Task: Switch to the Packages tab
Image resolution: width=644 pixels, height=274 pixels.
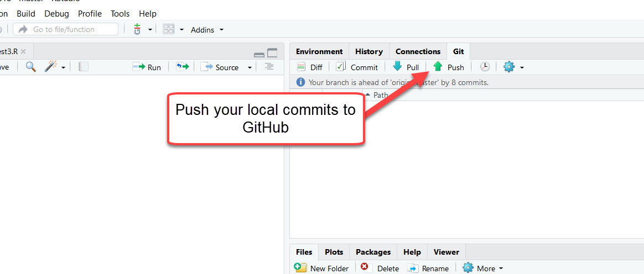Action: pos(373,252)
